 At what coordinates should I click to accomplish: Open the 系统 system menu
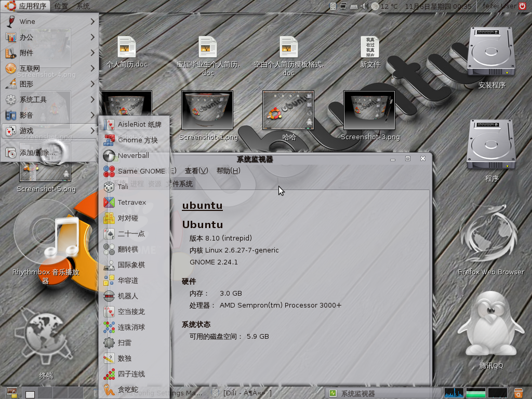[83, 6]
